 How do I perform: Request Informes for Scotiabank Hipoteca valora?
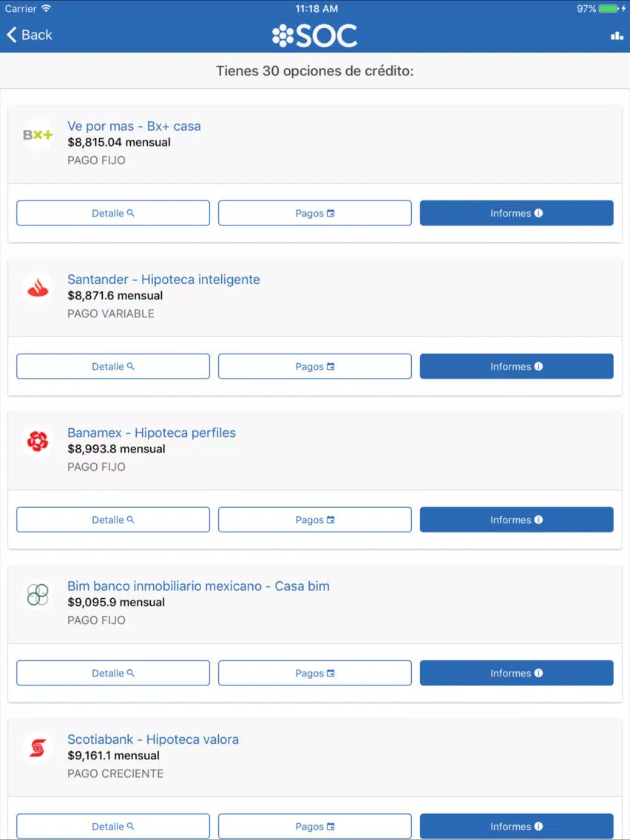[x=516, y=826]
